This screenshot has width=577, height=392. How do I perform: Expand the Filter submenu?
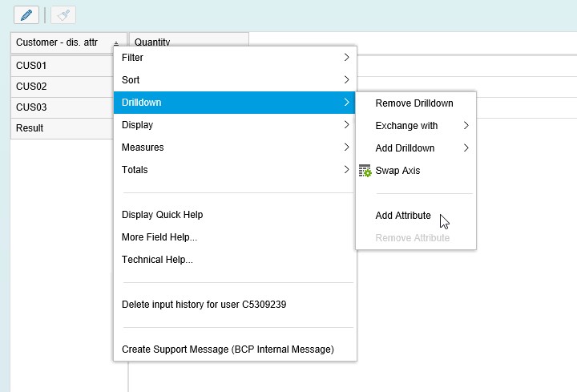pyautogui.click(x=235, y=58)
